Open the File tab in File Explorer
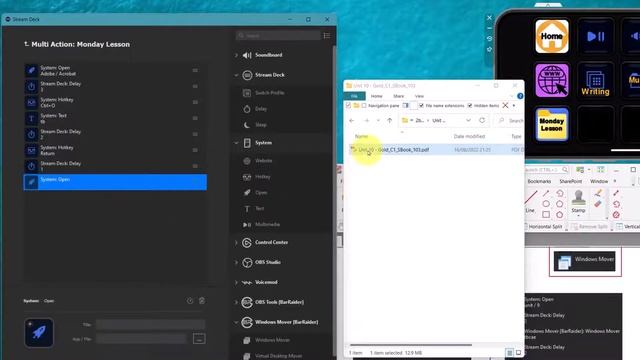 coord(354,96)
